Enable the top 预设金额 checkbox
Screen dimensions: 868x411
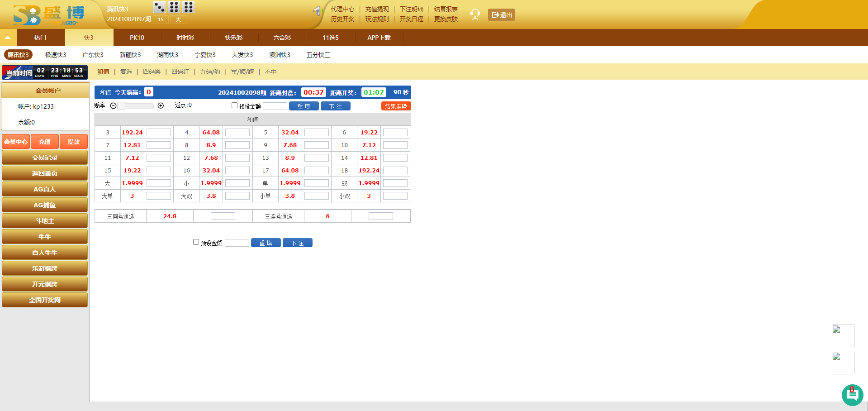coord(234,105)
